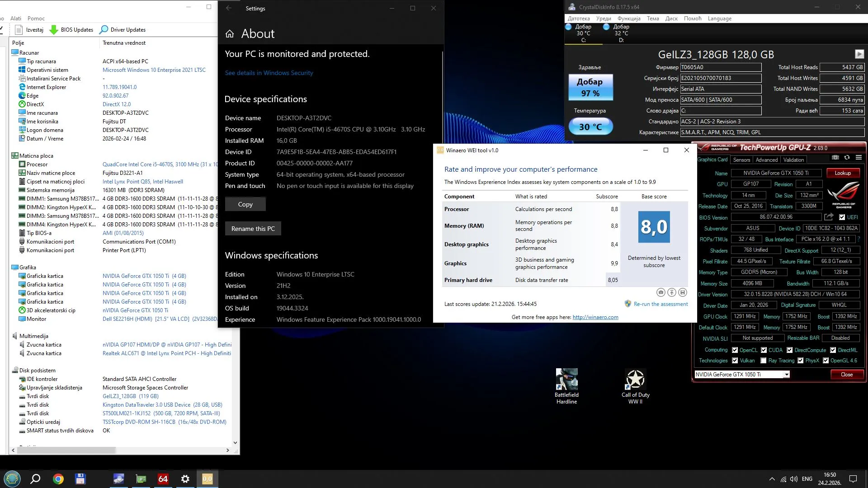Click the Rename this PC button

point(253,229)
